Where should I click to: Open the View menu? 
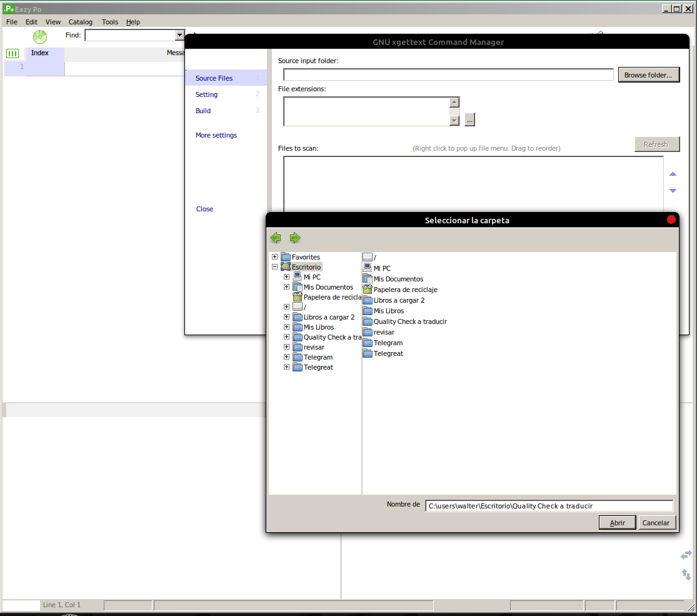(x=53, y=22)
